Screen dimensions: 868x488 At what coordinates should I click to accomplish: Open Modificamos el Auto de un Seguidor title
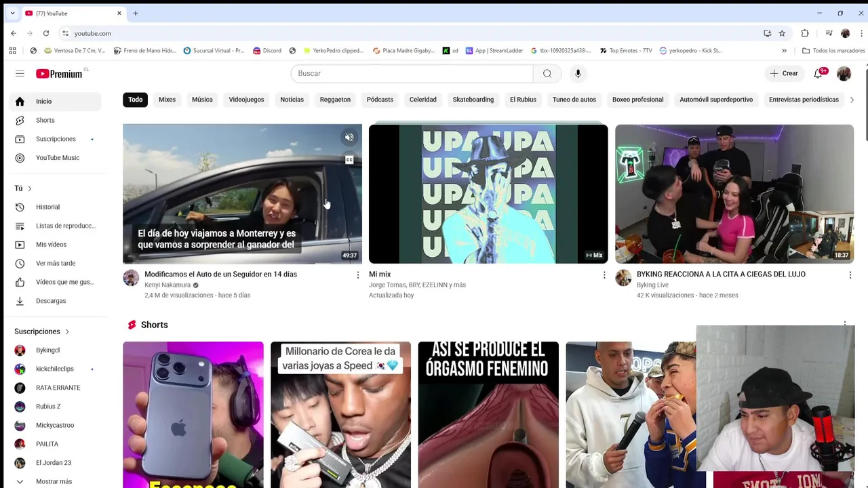(220, 274)
